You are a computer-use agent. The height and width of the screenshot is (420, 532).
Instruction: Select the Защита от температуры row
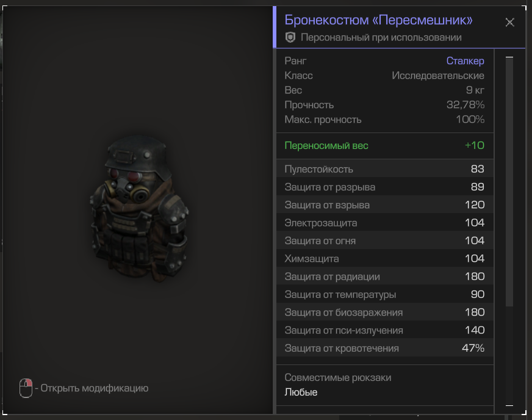384,294
